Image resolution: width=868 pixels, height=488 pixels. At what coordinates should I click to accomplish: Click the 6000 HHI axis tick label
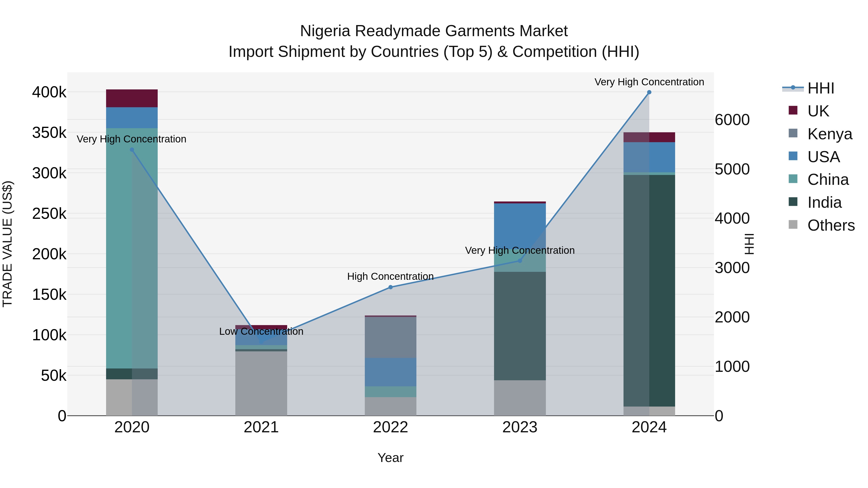point(732,120)
